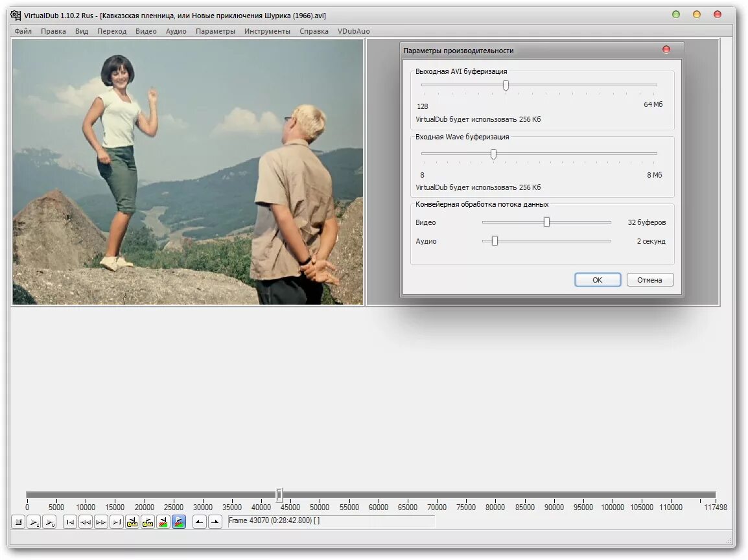Click the 8 Мб maximum label
The height and width of the screenshot is (560, 748).
coord(655,175)
